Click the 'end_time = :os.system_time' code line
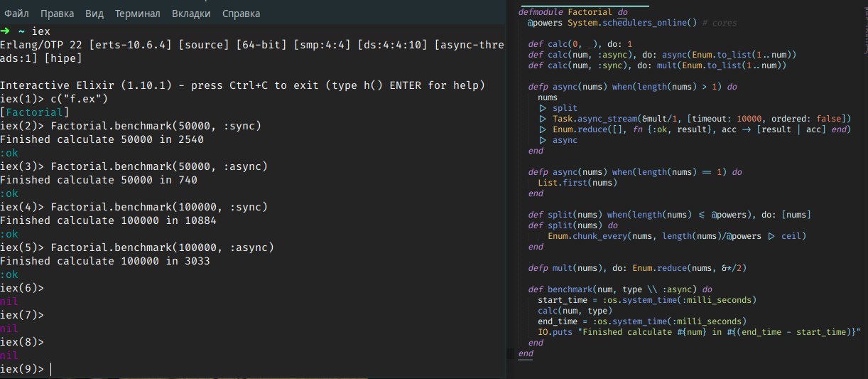The height and width of the screenshot is (379, 868). (642, 321)
